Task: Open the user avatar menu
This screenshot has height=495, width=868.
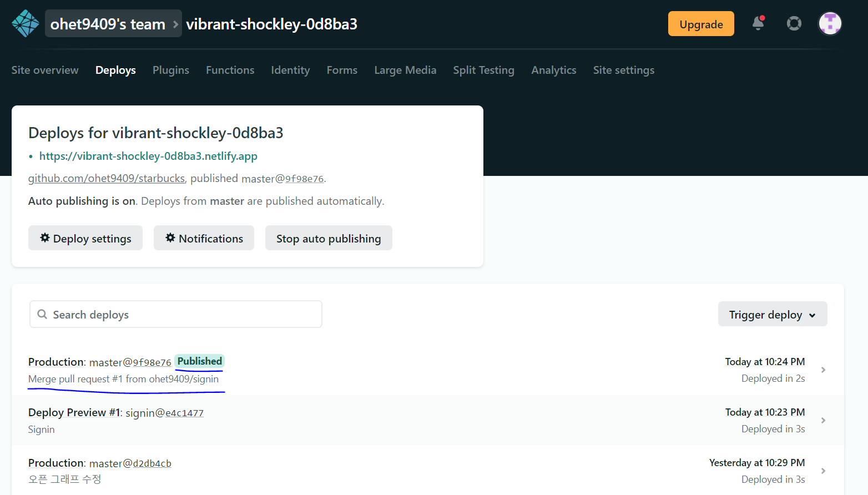Action: (x=830, y=23)
